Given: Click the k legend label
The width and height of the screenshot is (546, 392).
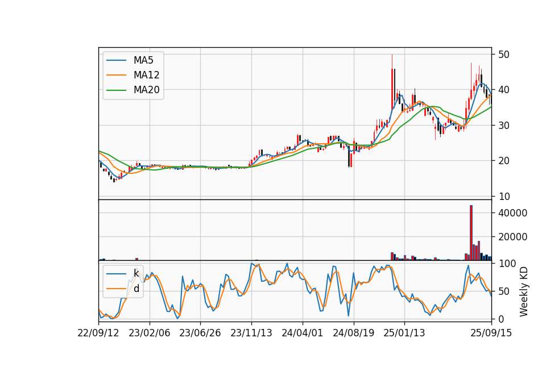Looking at the screenshot, I should click(x=136, y=273).
